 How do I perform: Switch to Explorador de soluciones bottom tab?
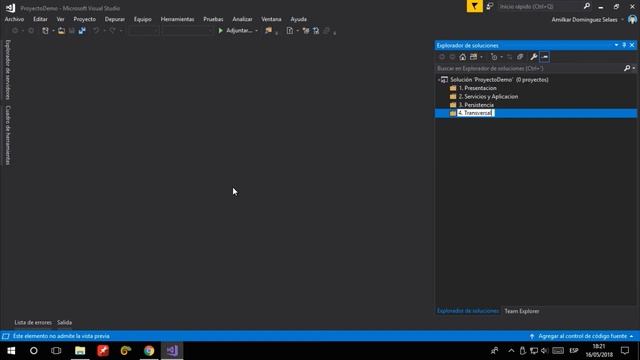click(x=468, y=311)
